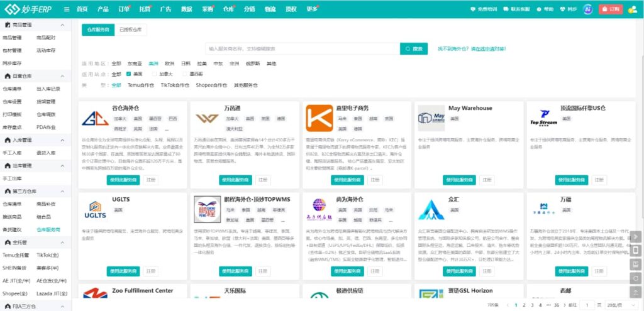Click the user account avatar icon

(x=632, y=9)
